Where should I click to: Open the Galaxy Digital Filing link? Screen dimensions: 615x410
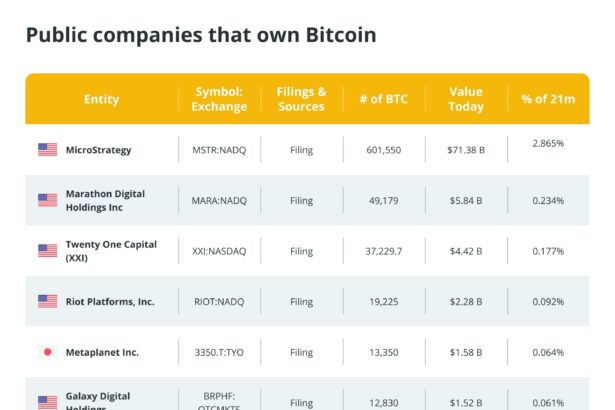click(x=301, y=402)
